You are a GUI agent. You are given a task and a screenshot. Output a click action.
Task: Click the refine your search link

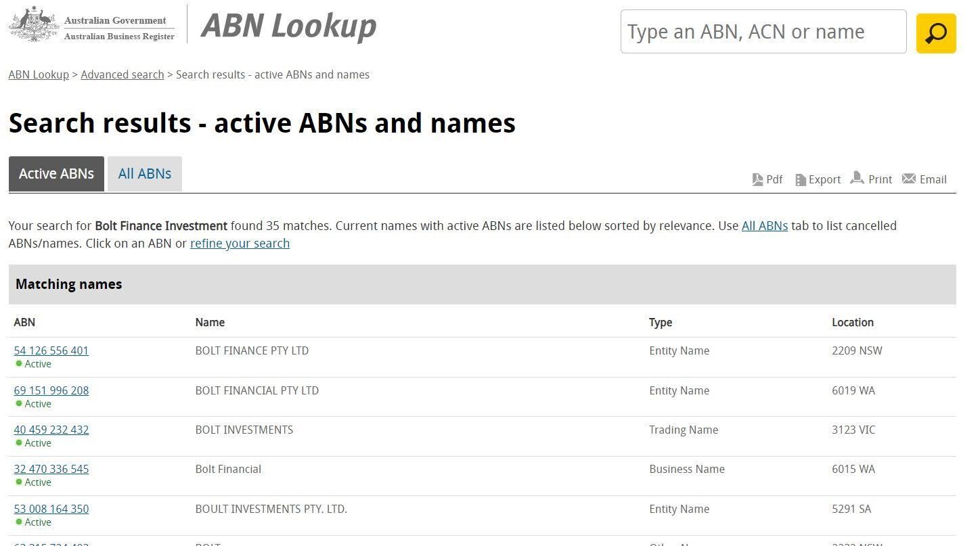click(x=240, y=244)
